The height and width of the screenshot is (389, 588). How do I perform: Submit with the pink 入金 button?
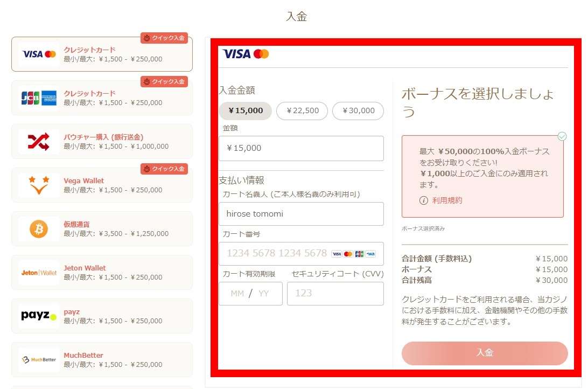[485, 353]
